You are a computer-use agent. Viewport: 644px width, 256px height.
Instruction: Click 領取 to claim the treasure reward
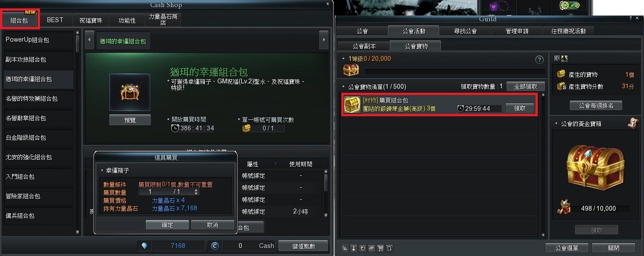point(520,108)
